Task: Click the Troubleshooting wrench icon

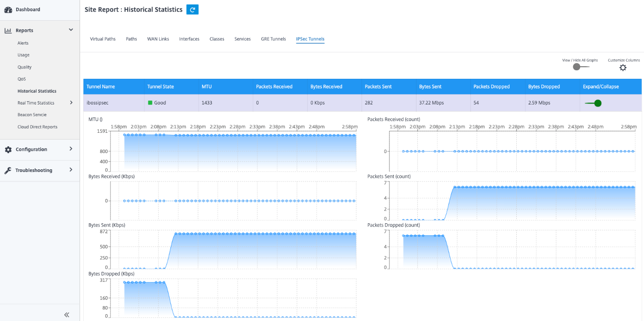Action: [8, 170]
